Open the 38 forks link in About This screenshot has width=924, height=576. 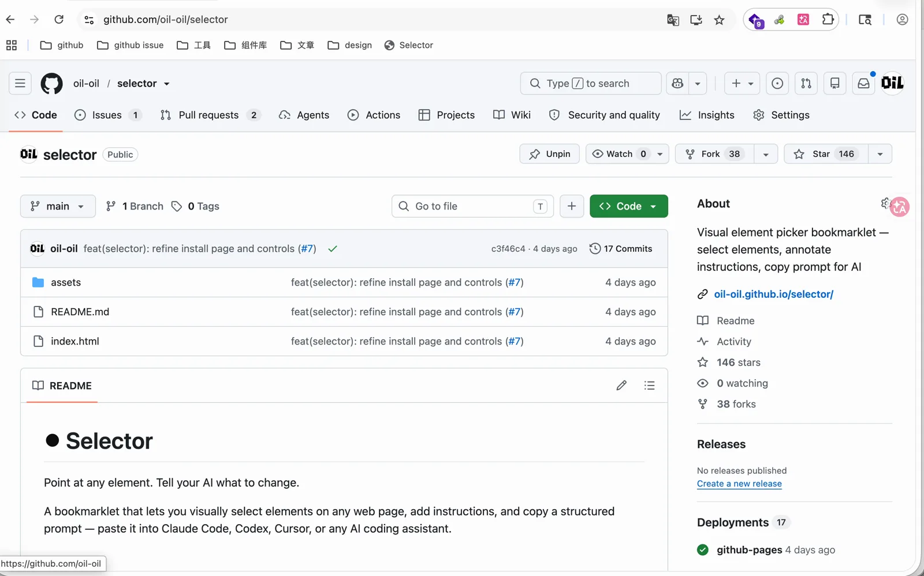[736, 404]
